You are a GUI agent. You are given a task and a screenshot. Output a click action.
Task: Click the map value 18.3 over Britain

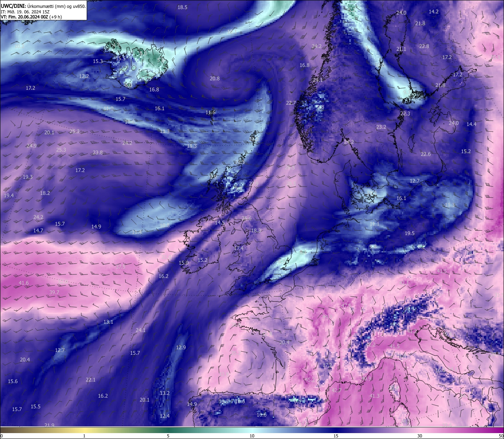[256, 230]
